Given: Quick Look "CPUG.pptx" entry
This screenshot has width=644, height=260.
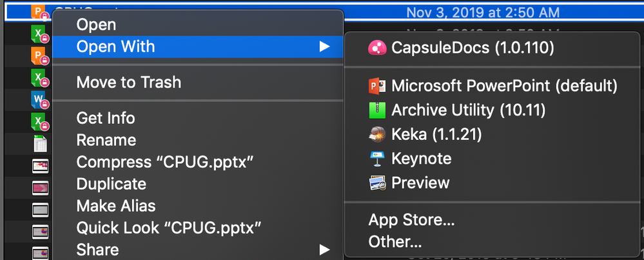Looking at the screenshot, I should coord(197,227).
